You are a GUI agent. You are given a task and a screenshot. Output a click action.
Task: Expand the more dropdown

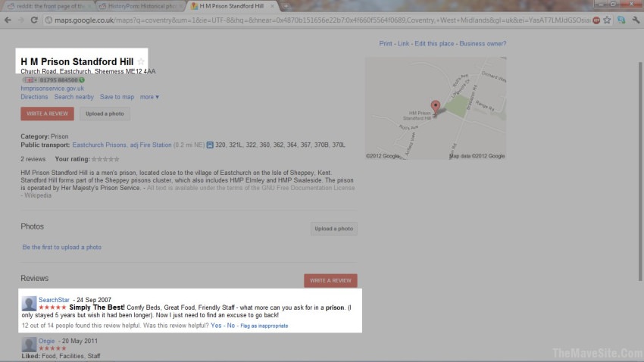coord(149,97)
